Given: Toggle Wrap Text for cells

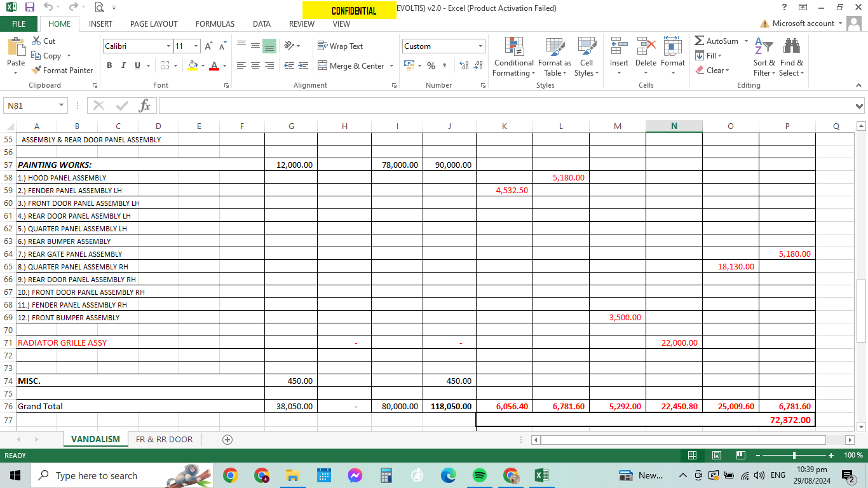Looking at the screenshot, I should tap(340, 46).
